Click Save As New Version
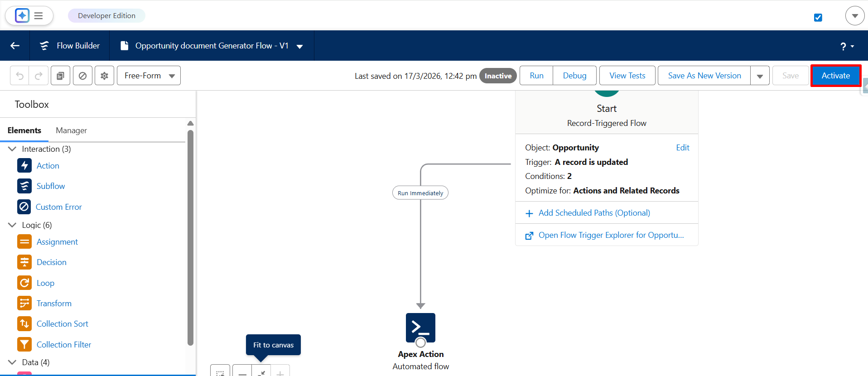 point(704,76)
